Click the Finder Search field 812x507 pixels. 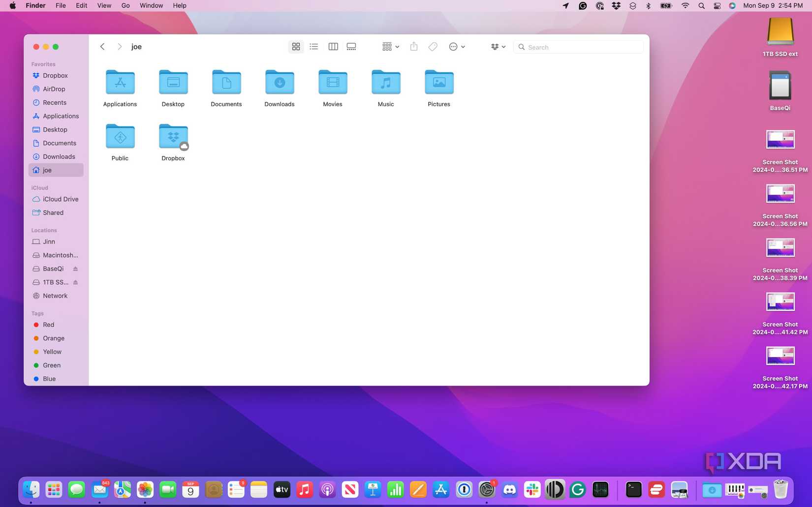click(x=579, y=47)
